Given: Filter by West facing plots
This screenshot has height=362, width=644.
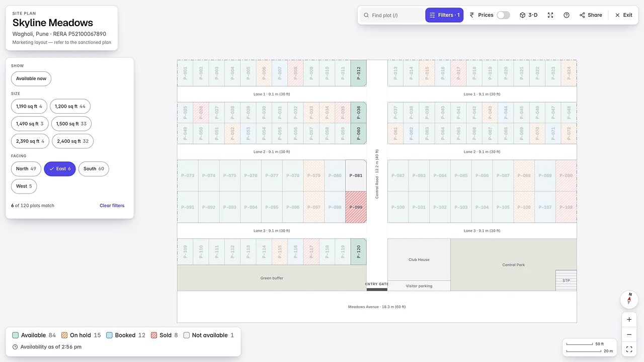Looking at the screenshot, I should click(x=24, y=186).
